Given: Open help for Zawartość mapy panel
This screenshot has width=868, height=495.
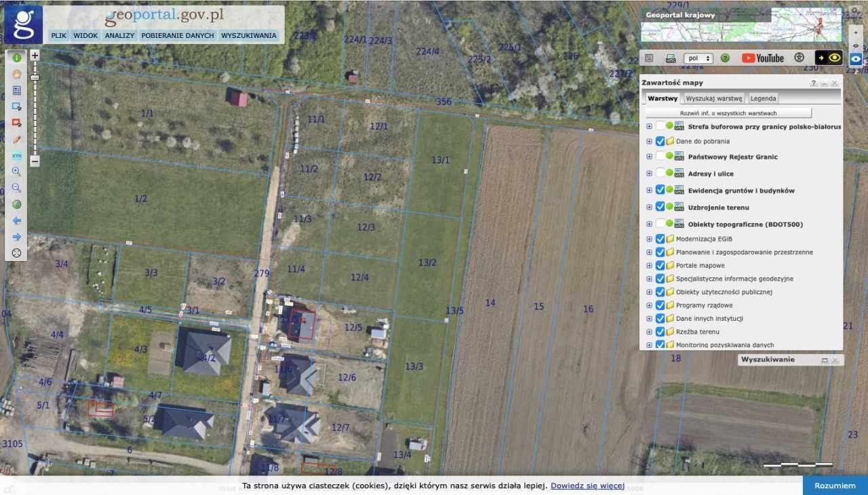Looking at the screenshot, I should (x=814, y=83).
